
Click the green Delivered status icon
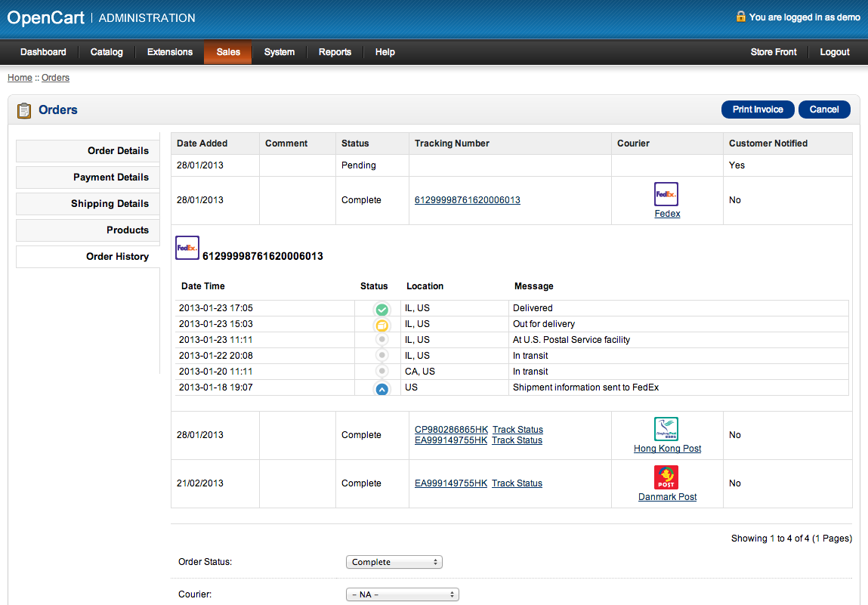coord(382,309)
